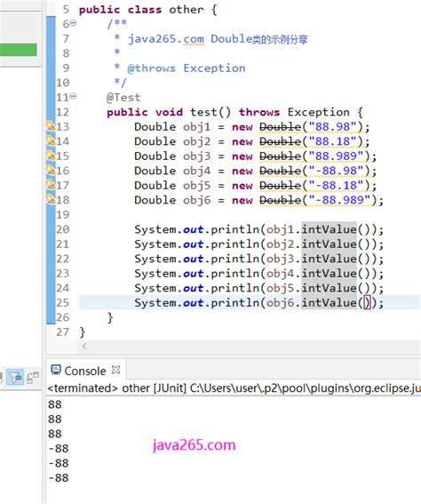Click the '@throws' tag on line 9

[x=152, y=68]
